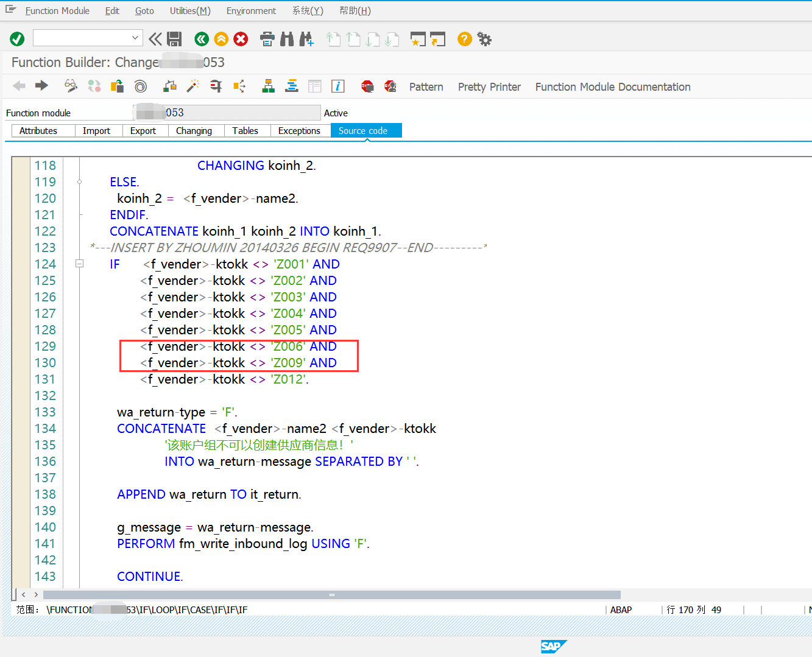This screenshot has height=657, width=812.
Task: Switch to the Exceptions tab
Action: pyautogui.click(x=300, y=130)
